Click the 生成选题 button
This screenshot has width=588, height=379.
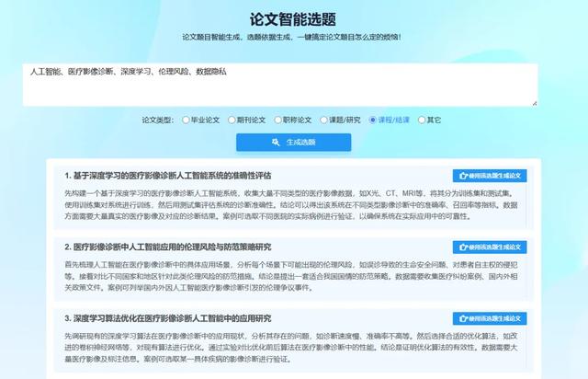coord(294,143)
